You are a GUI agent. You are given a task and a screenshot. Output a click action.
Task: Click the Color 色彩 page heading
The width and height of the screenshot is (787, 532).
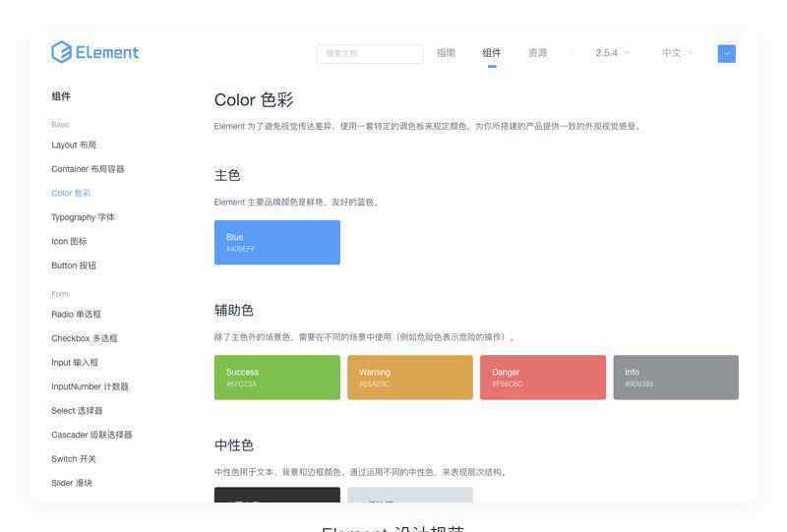pos(254,100)
